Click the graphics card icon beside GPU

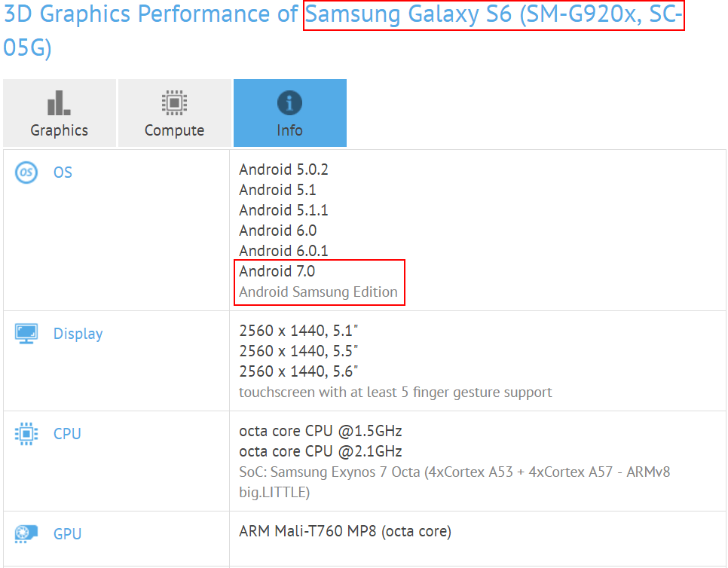[26, 534]
